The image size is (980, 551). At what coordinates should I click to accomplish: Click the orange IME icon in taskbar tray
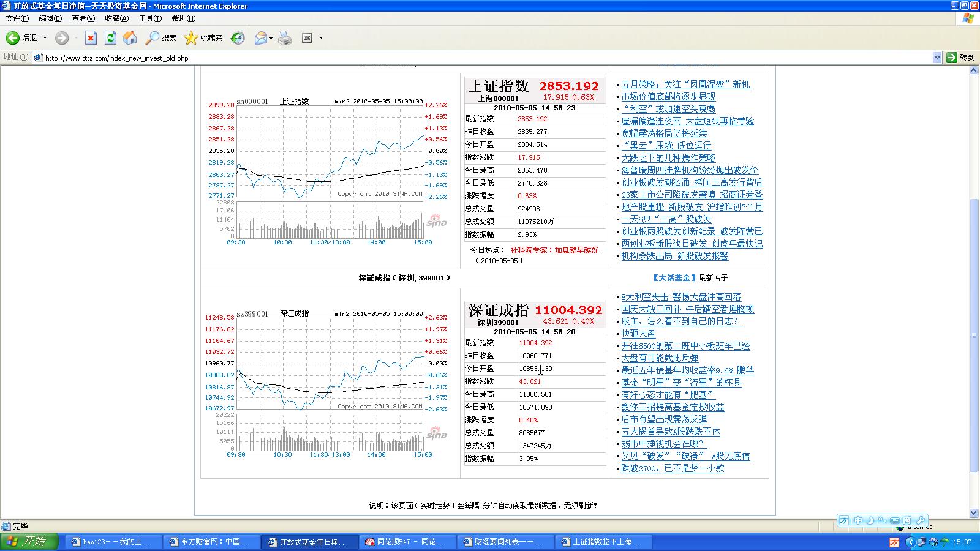tap(894, 542)
